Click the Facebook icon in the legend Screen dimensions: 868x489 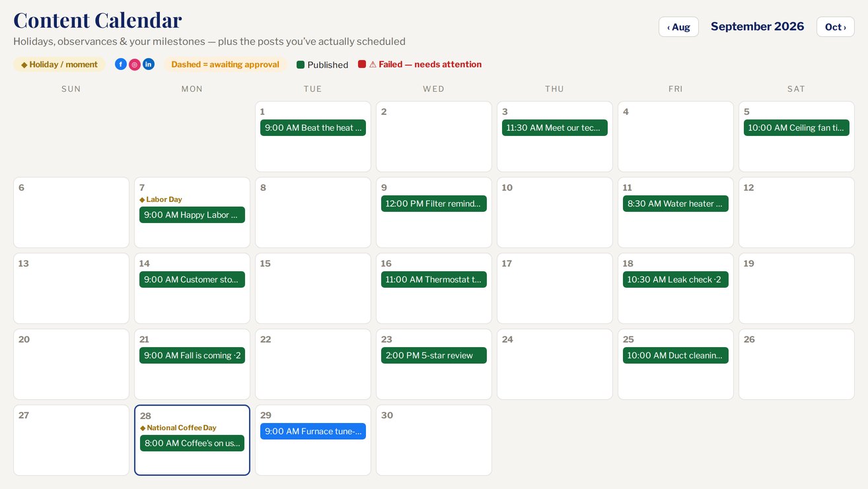(x=121, y=64)
